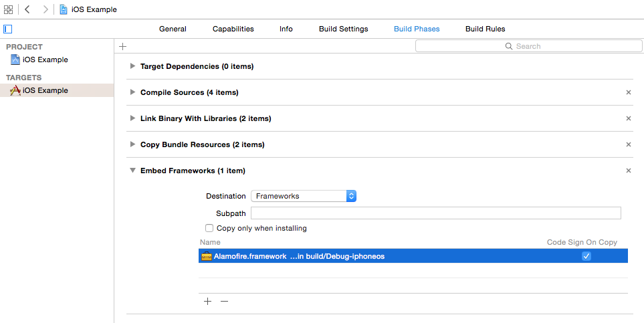Remove selected framework with minus button
This screenshot has width=644, height=323.
click(224, 301)
